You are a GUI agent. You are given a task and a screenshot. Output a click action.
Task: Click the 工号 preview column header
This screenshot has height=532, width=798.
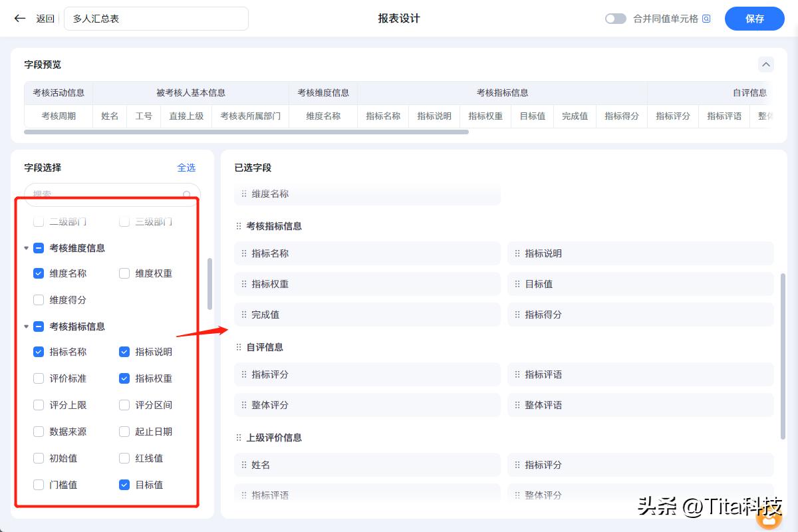pos(144,116)
